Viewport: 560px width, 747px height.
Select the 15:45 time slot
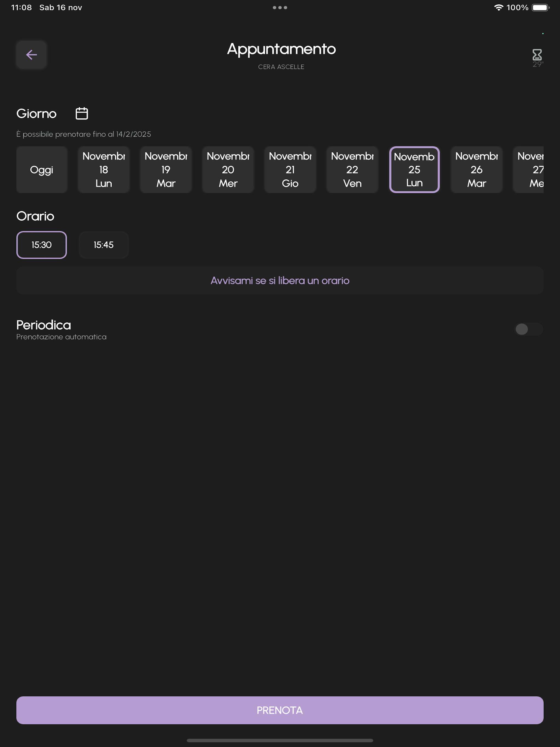[104, 245]
